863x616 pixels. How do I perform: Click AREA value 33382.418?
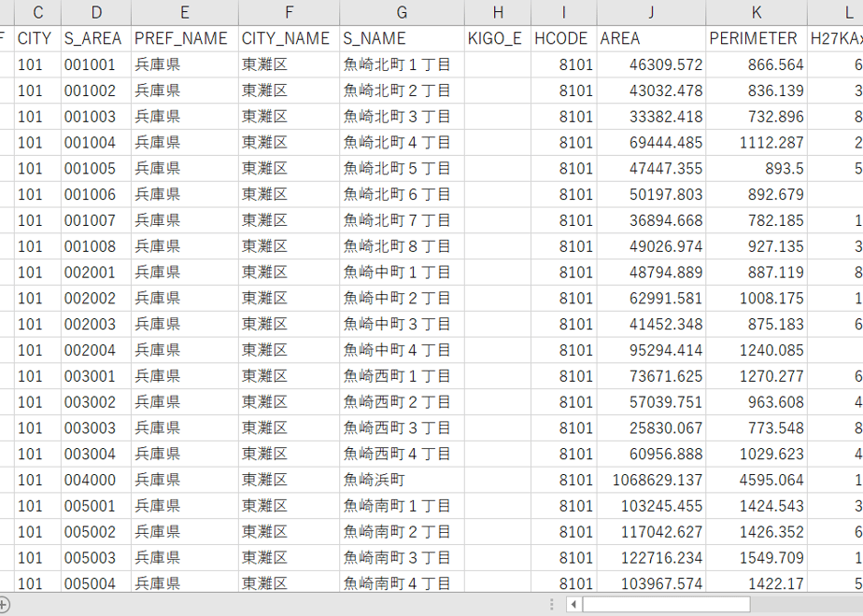point(651,117)
